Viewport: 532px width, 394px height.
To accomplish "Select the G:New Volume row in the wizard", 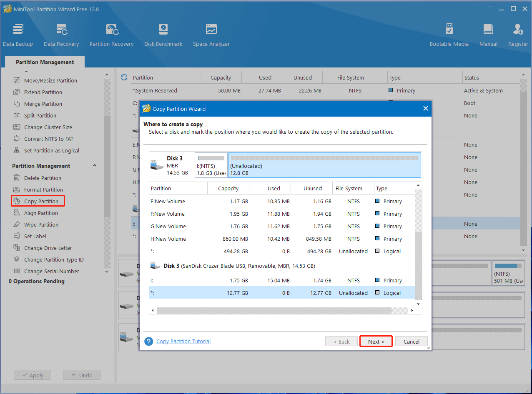I will point(282,226).
